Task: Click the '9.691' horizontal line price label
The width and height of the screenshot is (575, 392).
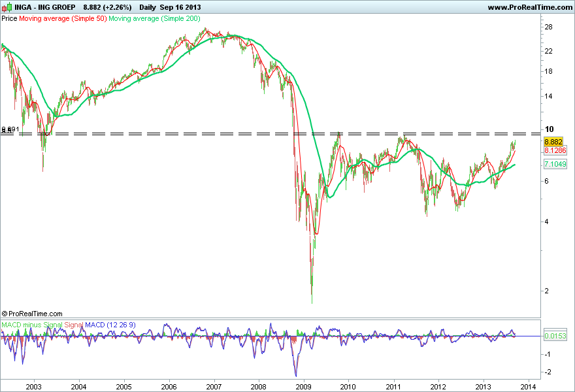Action: pyautogui.click(x=10, y=129)
